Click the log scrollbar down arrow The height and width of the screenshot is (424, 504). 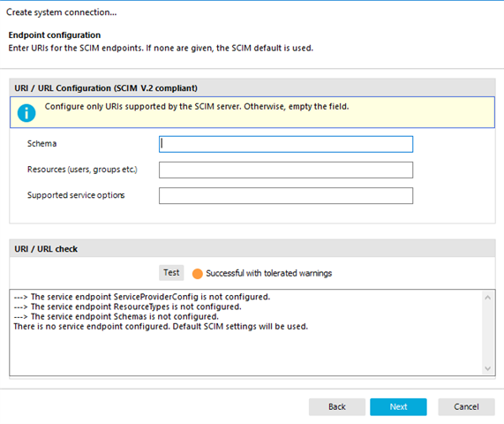pyautogui.click(x=487, y=368)
